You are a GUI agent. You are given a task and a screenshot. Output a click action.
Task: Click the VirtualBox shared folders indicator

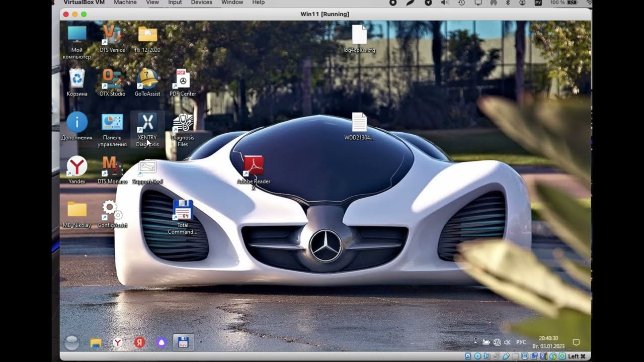click(515, 356)
